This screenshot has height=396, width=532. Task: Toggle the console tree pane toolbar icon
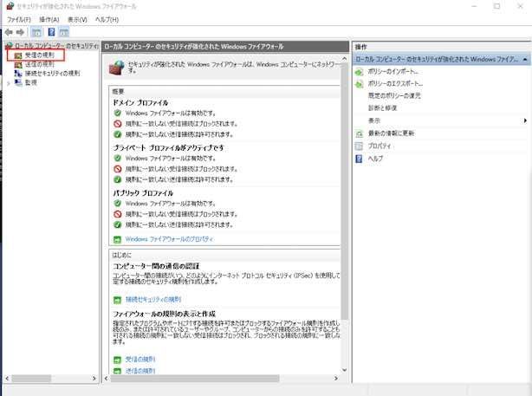tap(36, 32)
